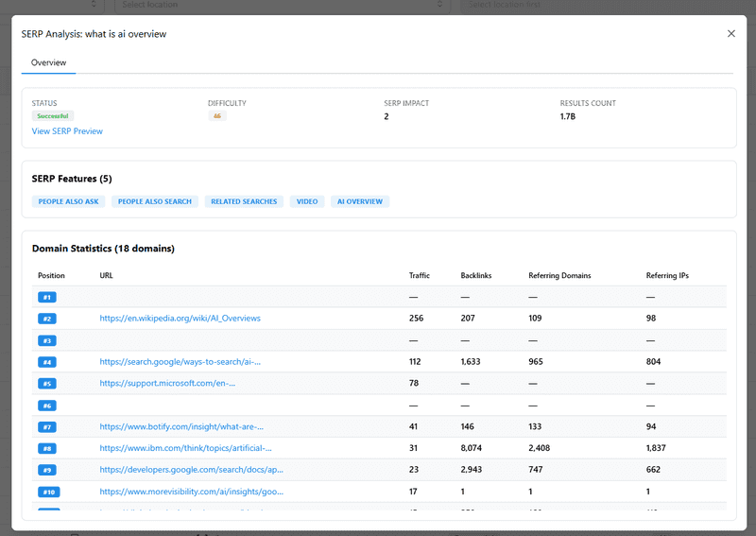This screenshot has height=536, width=756.
Task: Open the en.wikipedia.org AI_Overviews link
Action: [180, 319]
